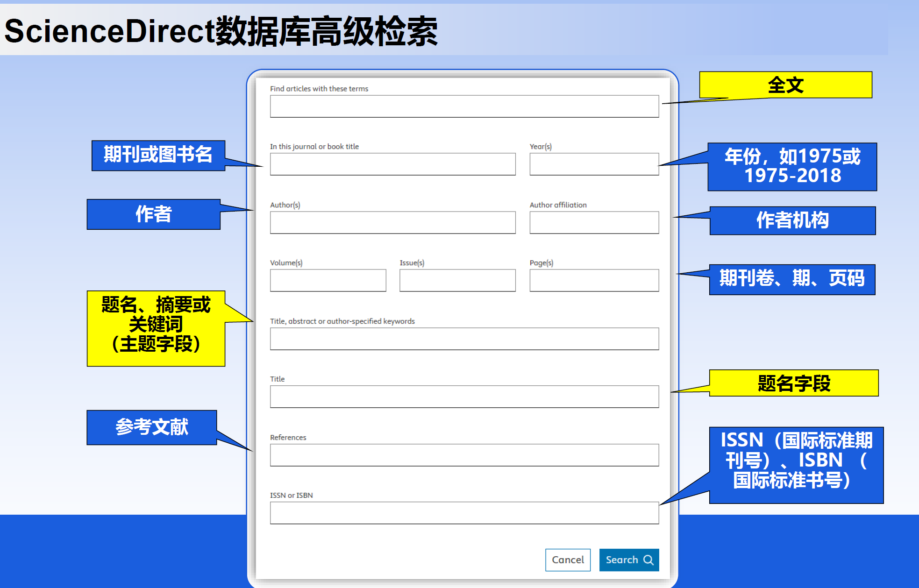Click the '作者' blue callout label
Viewport: 919px width, 588px height.
pos(154,214)
